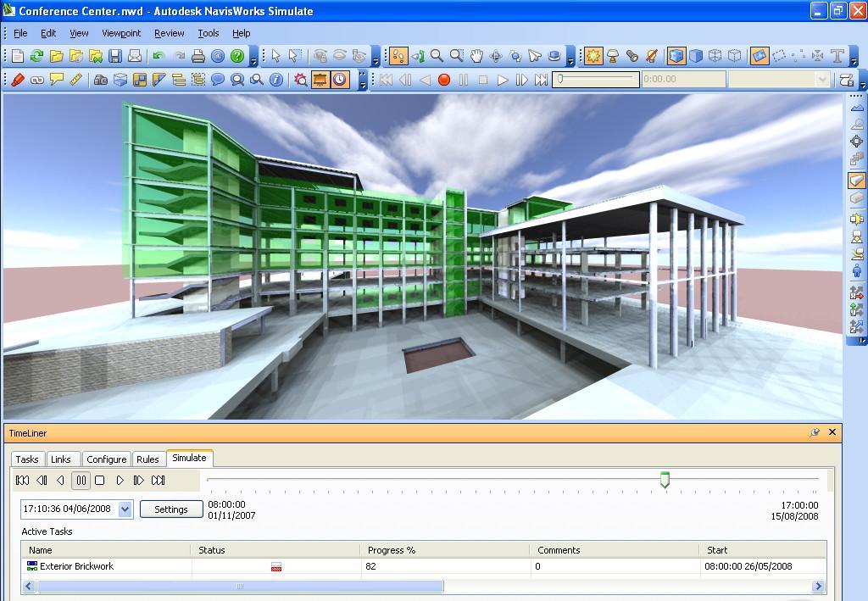Select the Pan tool in the navigation toolbar
Viewport: 868px width, 601px height.
[476, 57]
